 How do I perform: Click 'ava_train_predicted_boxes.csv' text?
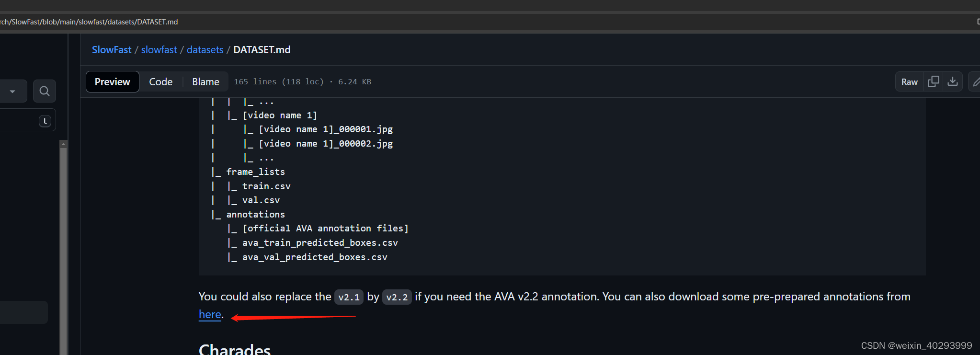[x=320, y=243]
